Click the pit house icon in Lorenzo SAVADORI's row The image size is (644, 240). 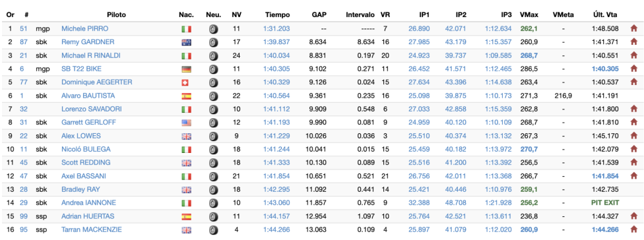pos(633,109)
